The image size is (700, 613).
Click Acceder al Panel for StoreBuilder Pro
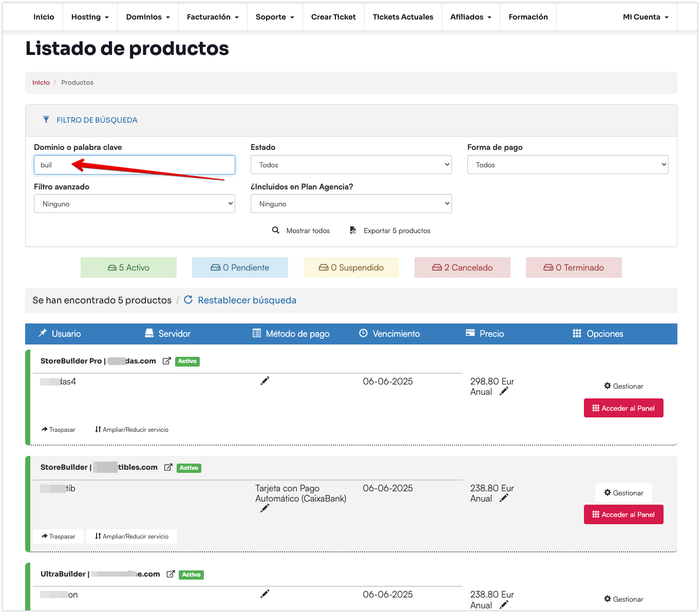pos(623,408)
